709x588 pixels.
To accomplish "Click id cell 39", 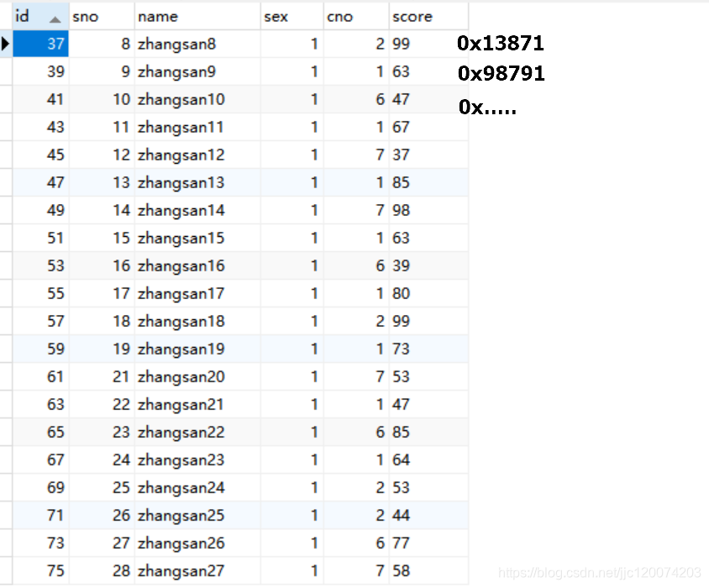I will 40,71.
